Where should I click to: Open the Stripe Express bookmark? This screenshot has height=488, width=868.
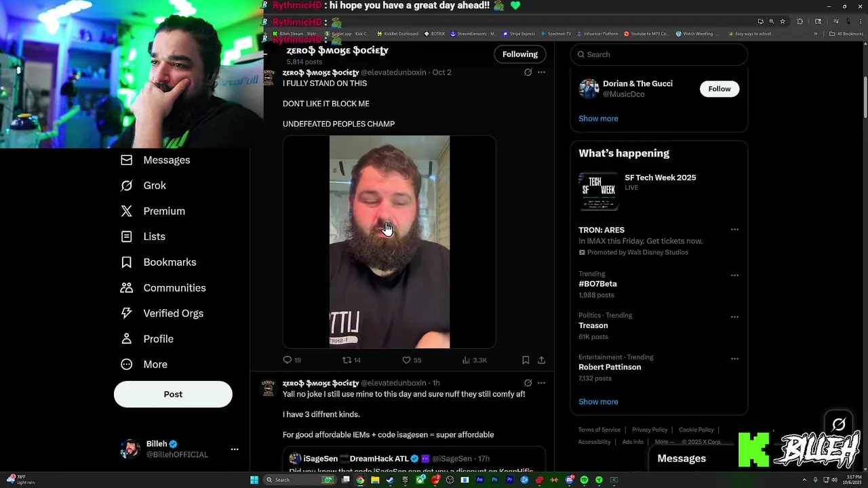(518, 34)
